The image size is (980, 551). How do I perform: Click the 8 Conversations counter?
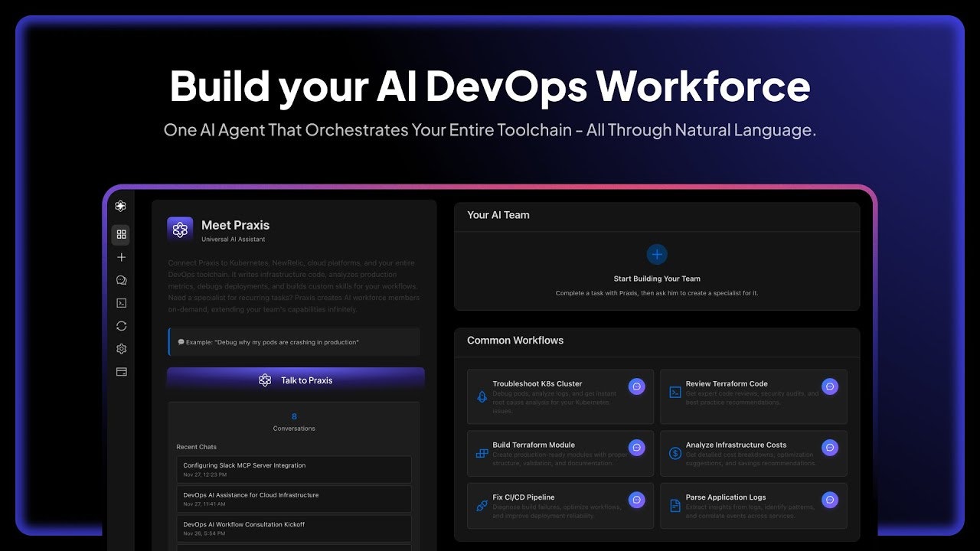click(x=294, y=422)
